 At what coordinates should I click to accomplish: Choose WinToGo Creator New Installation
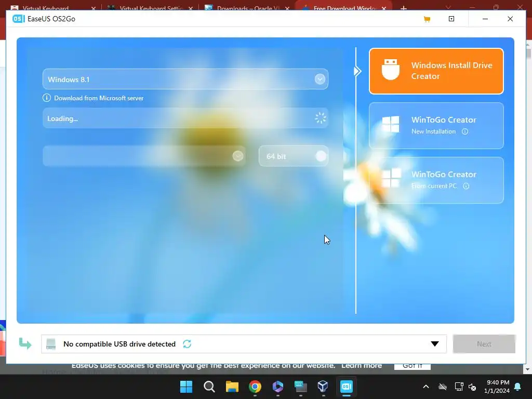point(436,126)
